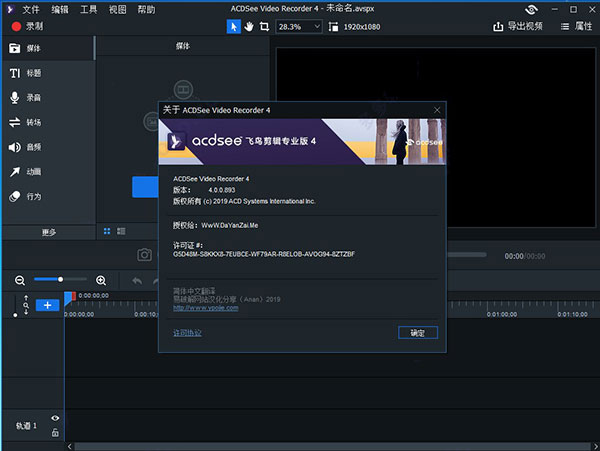Switch media view to grid layout
Image resolution: width=600 pixels, height=451 pixels.
pyautogui.click(x=107, y=231)
